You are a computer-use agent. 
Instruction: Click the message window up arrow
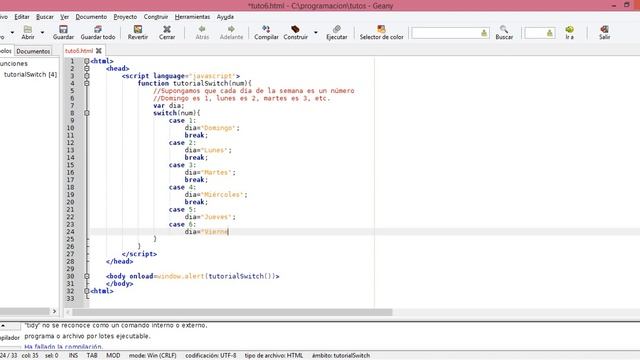click(x=3, y=326)
